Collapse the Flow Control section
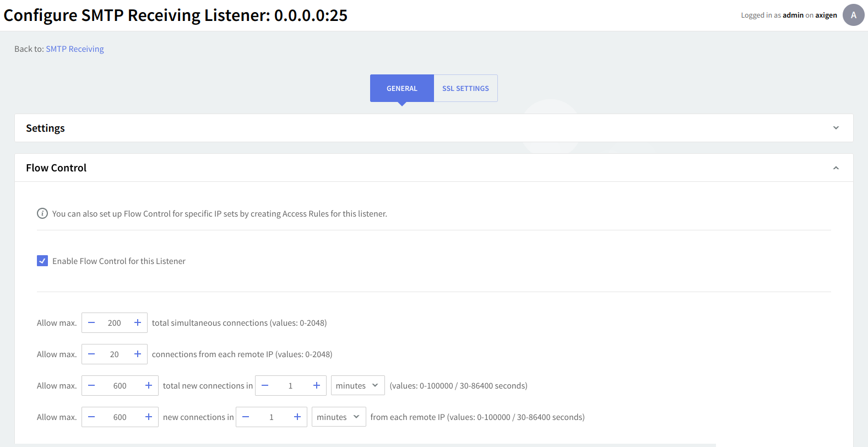Screen dimensions: 868x447 click(x=836, y=168)
